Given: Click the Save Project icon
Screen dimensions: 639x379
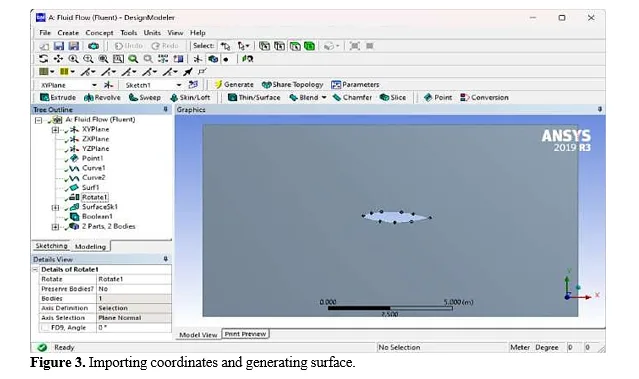Looking at the screenshot, I should pos(59,46).
